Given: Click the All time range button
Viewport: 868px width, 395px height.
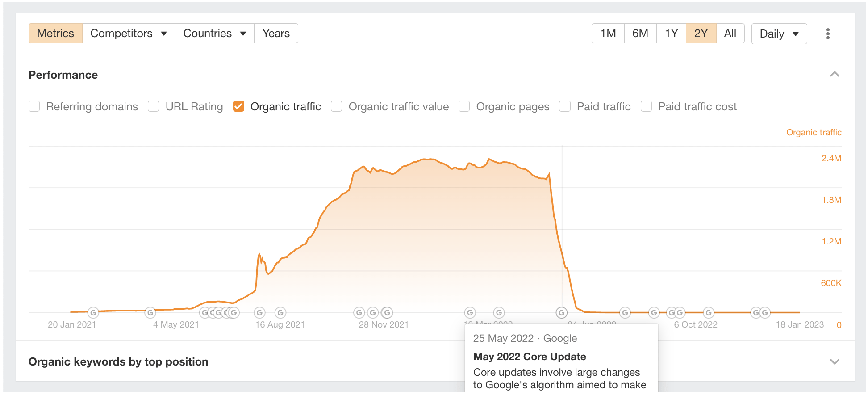Looking at the screenshot, I should click(x=730, y=34).
